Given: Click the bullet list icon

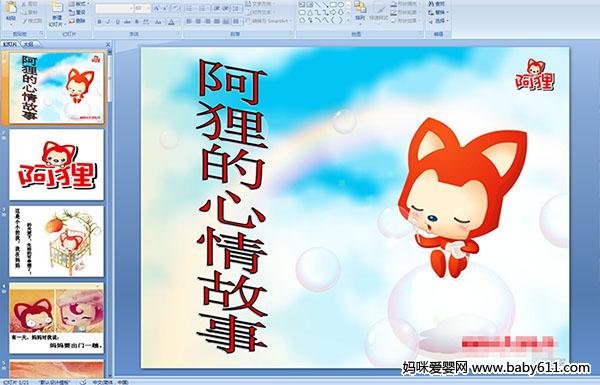Looking at the screenshot, I should pyautogui.click(x=190, y=8).
